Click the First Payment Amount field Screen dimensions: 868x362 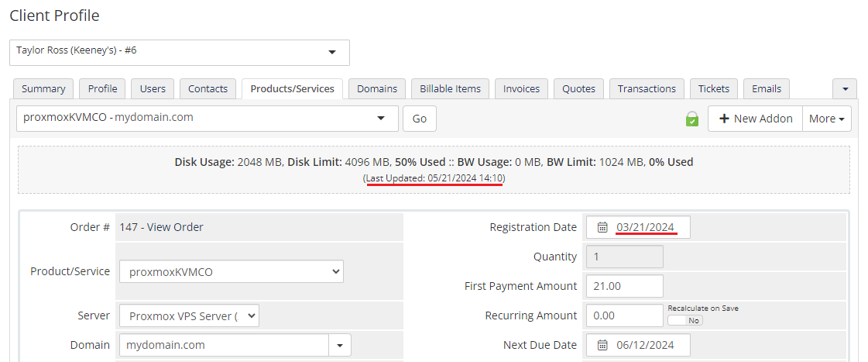pyautogui.click(x=624, y=286)
